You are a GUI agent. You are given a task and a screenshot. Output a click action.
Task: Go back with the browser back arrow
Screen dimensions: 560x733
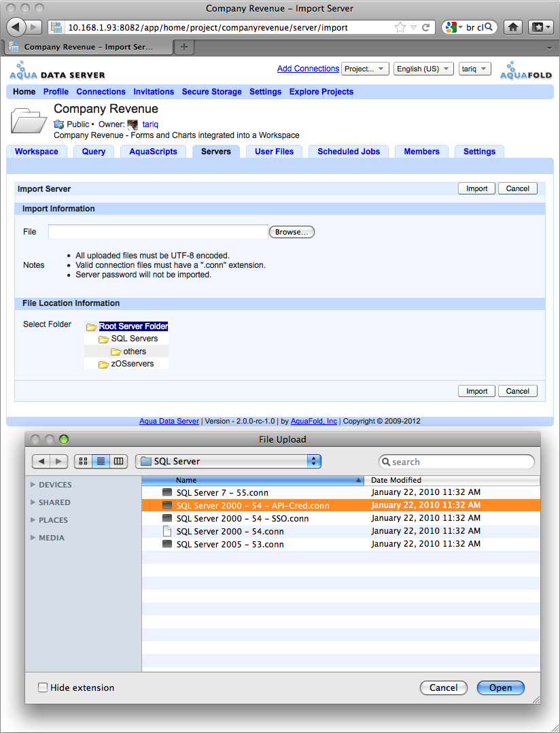[x=16, y=27]
